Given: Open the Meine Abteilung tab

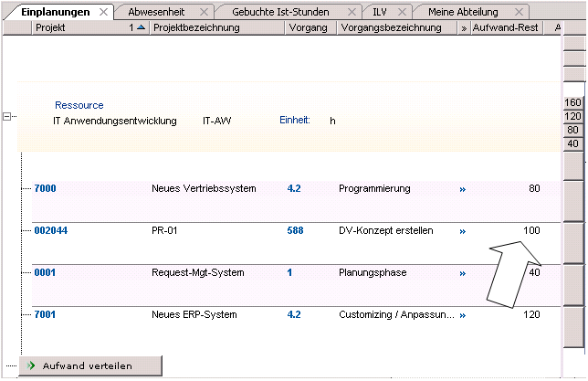Looking at the screenshot, I should click(x=465, y=12).
